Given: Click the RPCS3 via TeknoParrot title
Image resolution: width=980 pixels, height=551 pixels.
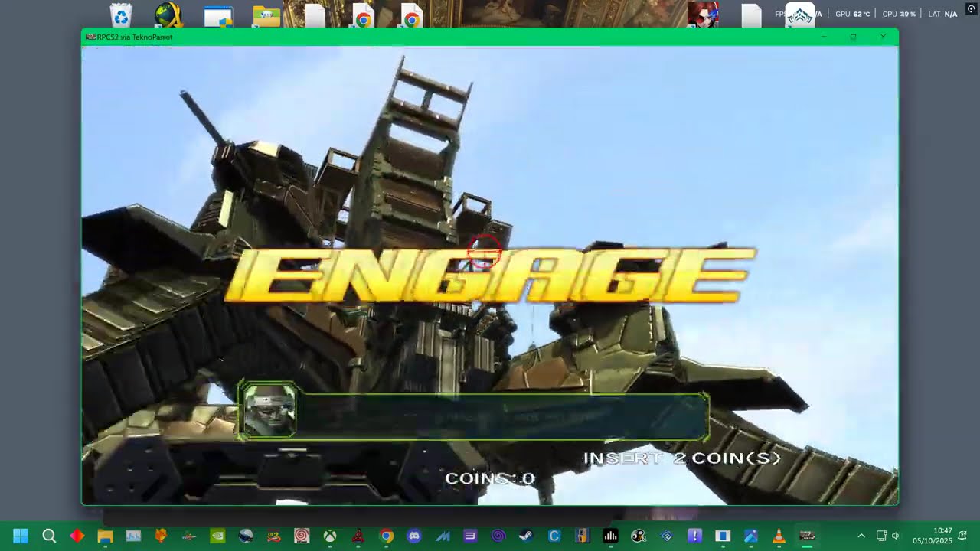Looking at the screenshot, I should tap(135, 37).
